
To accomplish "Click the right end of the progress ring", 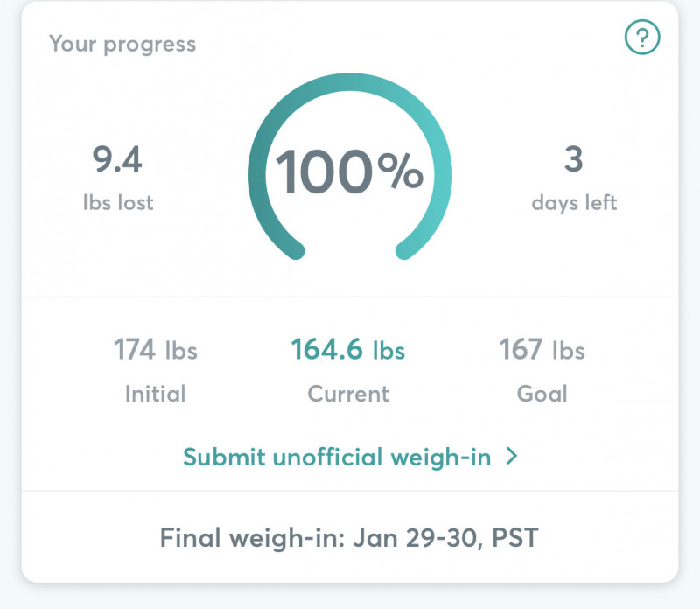I will pos(405,251).
